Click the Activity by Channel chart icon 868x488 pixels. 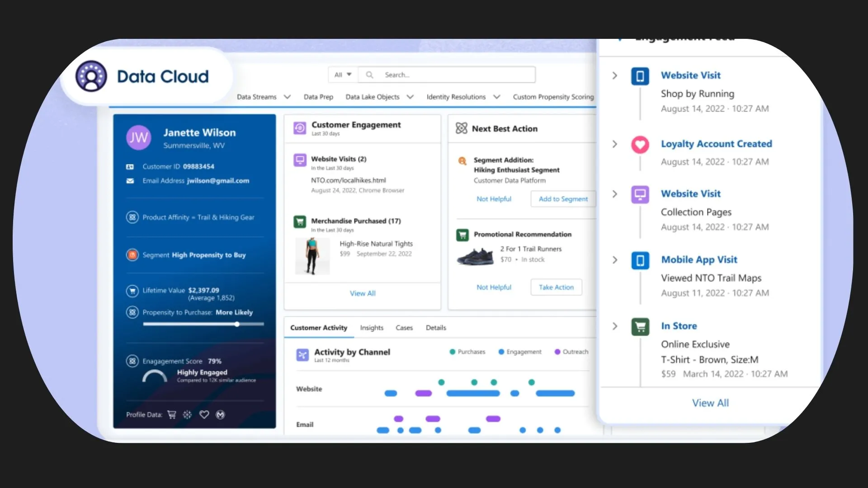(302, 355)
